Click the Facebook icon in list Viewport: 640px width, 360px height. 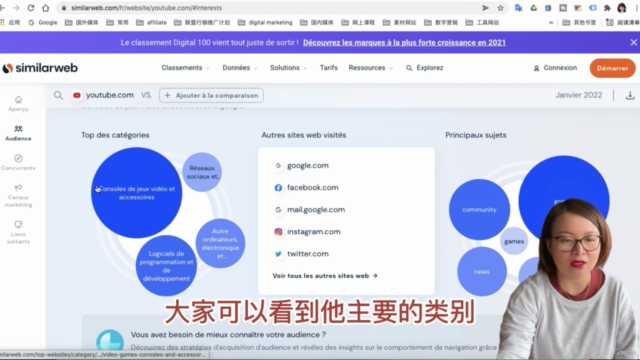278,187
